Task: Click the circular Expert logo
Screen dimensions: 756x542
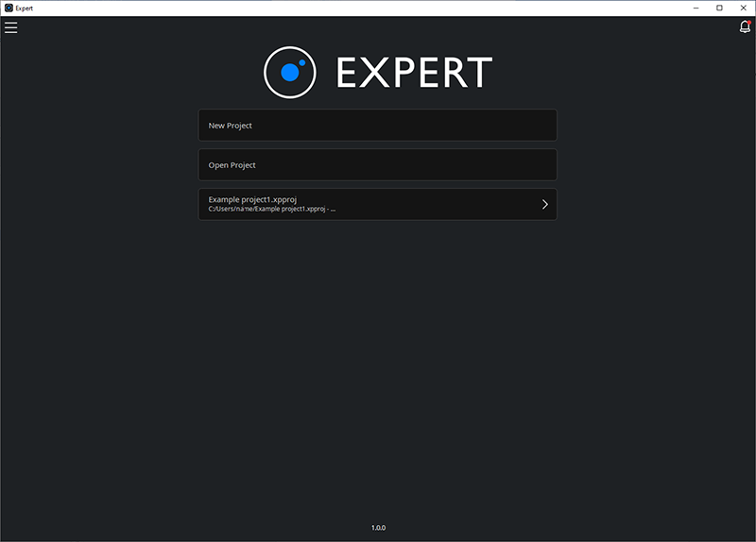Action: [x=289, y=73]
